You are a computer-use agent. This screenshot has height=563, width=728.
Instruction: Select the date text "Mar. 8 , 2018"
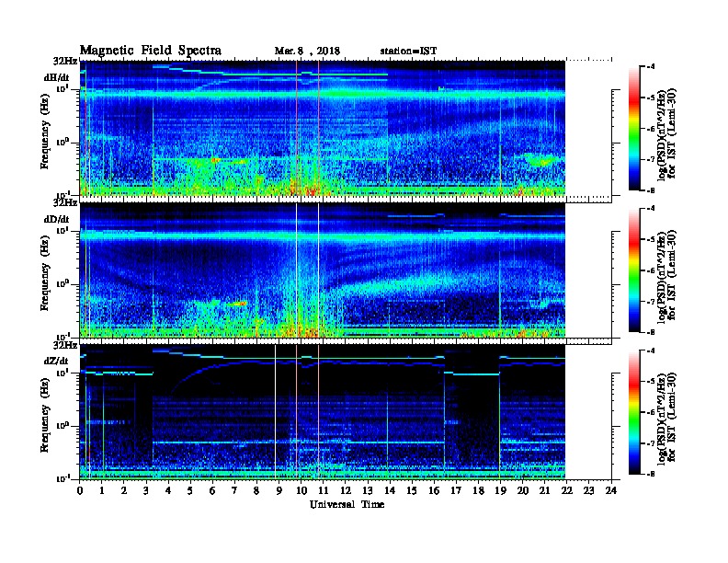coord(307,52)
